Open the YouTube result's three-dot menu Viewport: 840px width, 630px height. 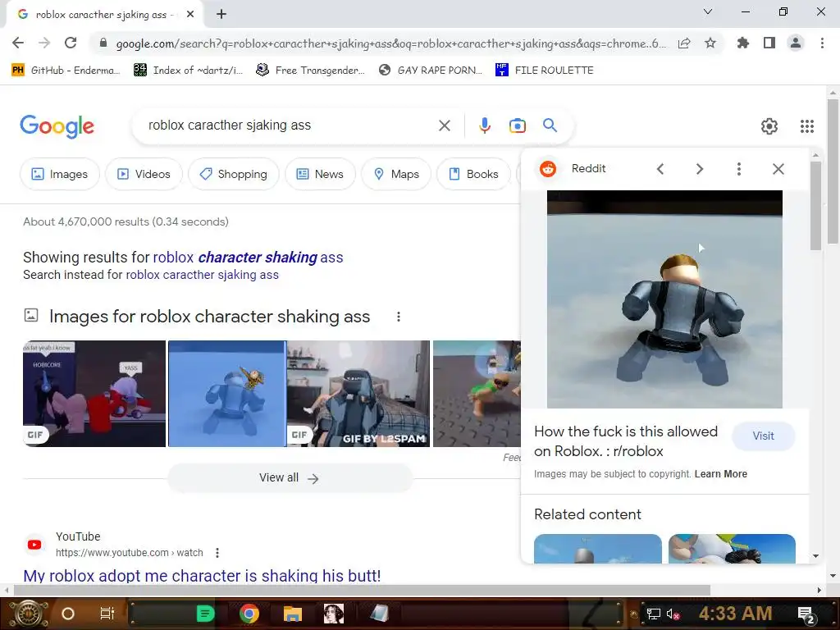(217, 553)
